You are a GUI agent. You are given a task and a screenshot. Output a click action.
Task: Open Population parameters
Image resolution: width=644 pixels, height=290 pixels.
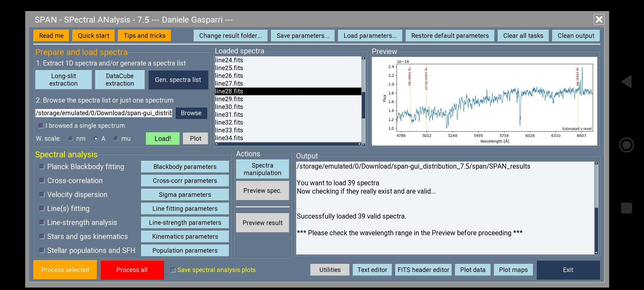point(185,251)
